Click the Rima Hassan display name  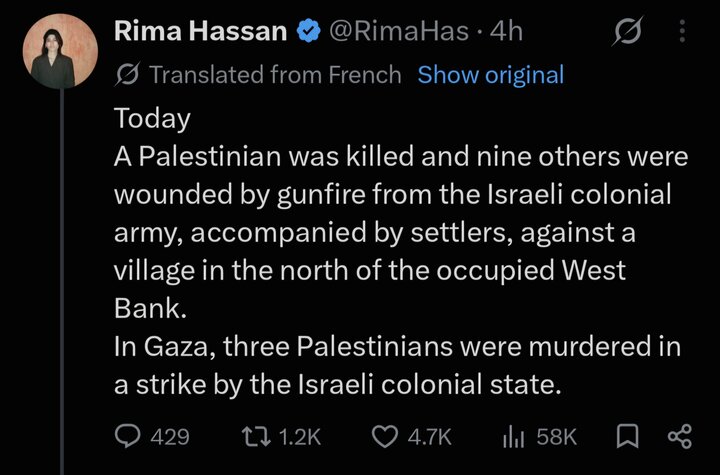[x=200, y=31]
